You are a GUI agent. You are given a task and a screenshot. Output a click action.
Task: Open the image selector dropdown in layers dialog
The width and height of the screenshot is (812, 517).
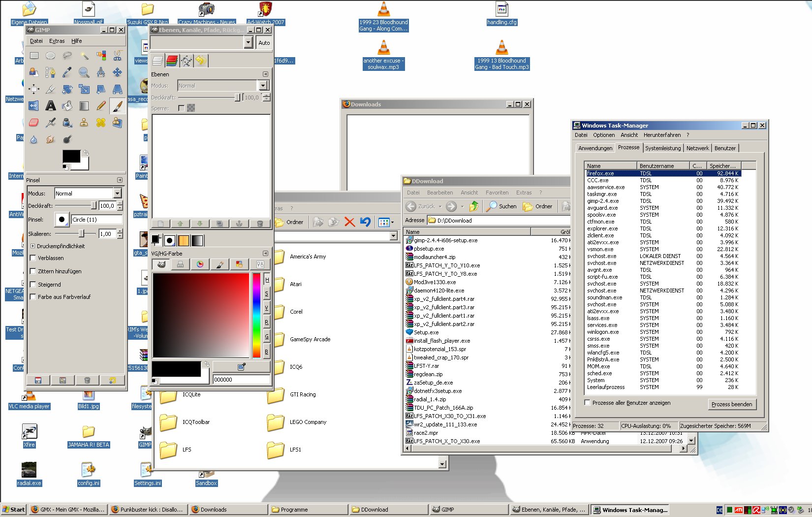[x=249, y=43]
